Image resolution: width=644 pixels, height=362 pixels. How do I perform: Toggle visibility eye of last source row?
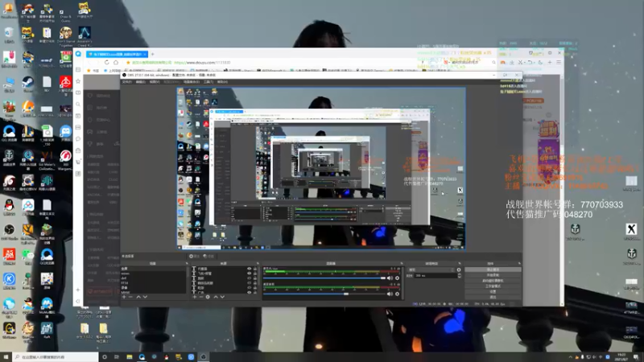pyautogui.click(x=249, y=292)
